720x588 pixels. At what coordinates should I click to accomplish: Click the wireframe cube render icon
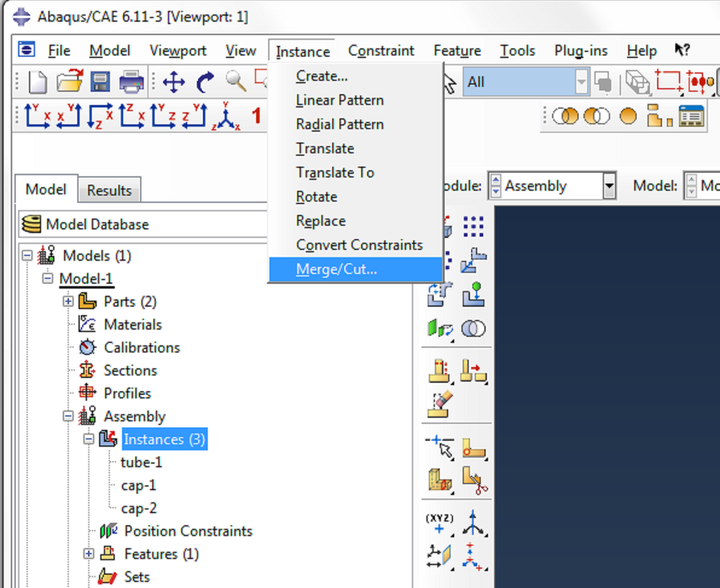(637, 83)
